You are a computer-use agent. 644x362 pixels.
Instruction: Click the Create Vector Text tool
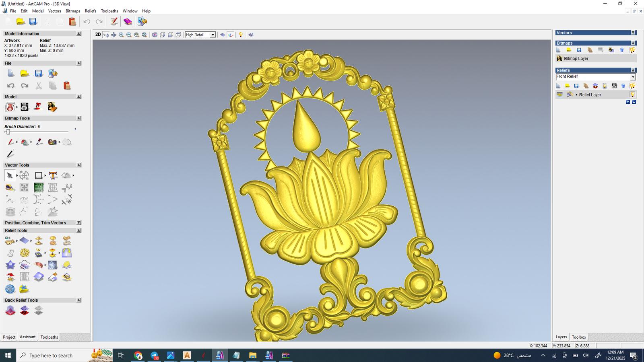53,176
